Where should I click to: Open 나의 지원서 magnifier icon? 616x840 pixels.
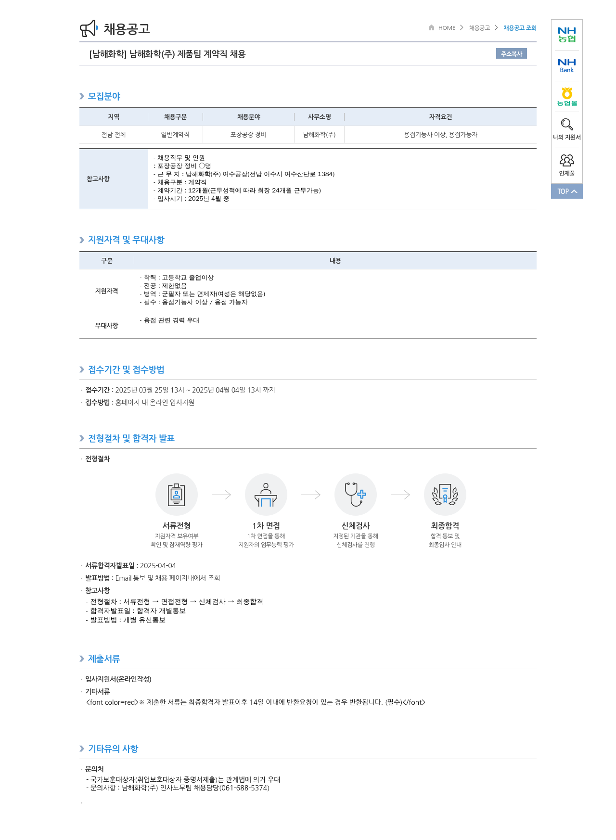click(x=567, y=125)
